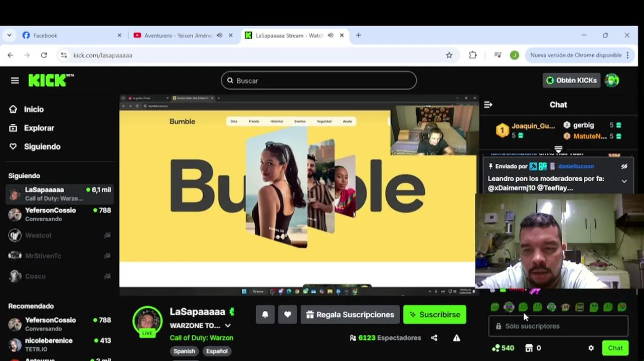Click Joaquin_Gu... top gifter in chat
The width and height of the screenshot is (644, 361).
coord(533,126)
